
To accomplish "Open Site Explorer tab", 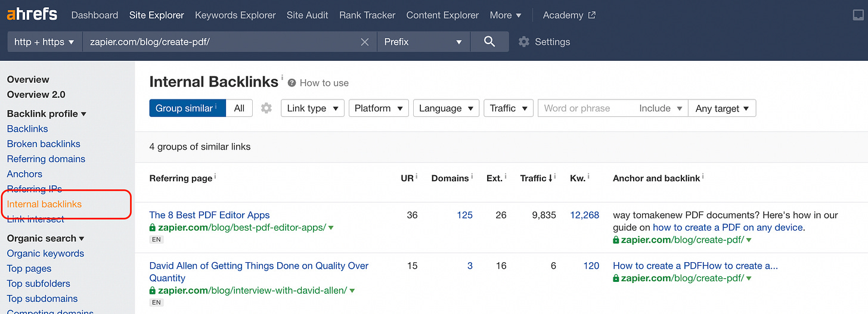I will [x=157, y=15].
